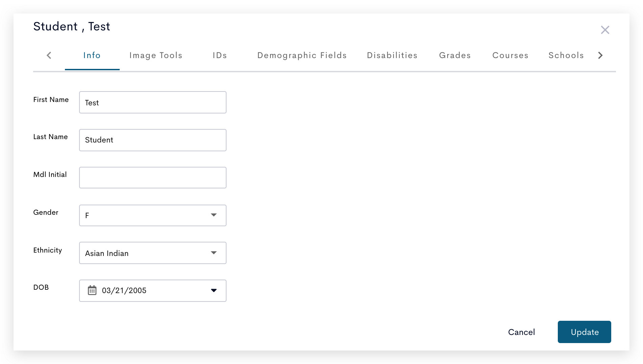Click the Ethnicity label

(x=48, y=250)
